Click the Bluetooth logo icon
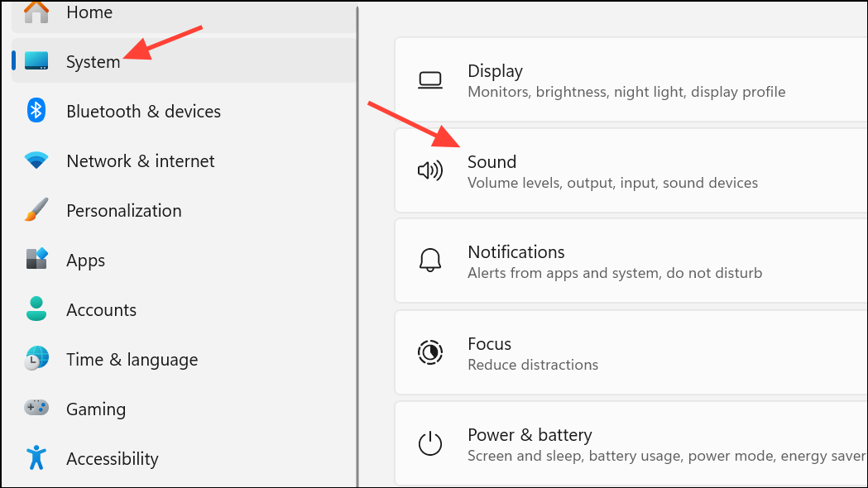The image size is (868, 488). pos(36,111)
